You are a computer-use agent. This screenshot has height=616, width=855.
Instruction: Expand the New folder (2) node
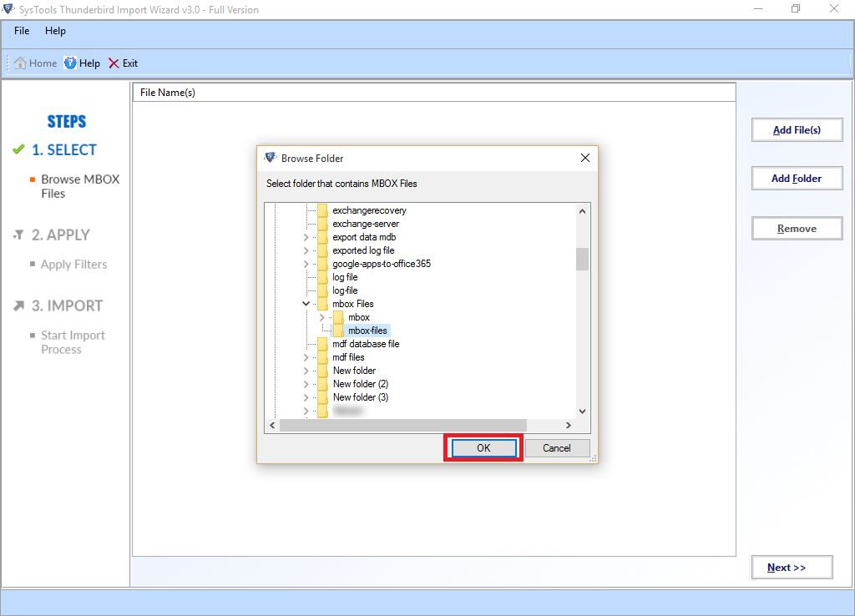tap(306, 384)
